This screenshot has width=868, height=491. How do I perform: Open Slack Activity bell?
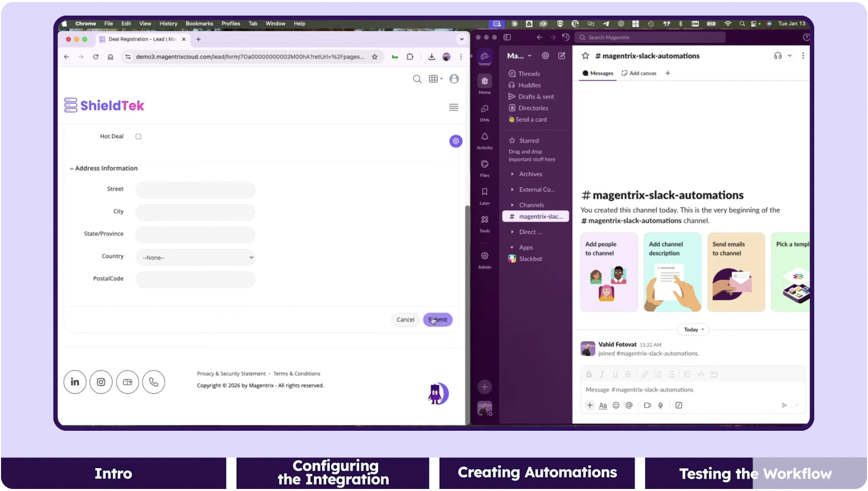click(x=485, y=141)
